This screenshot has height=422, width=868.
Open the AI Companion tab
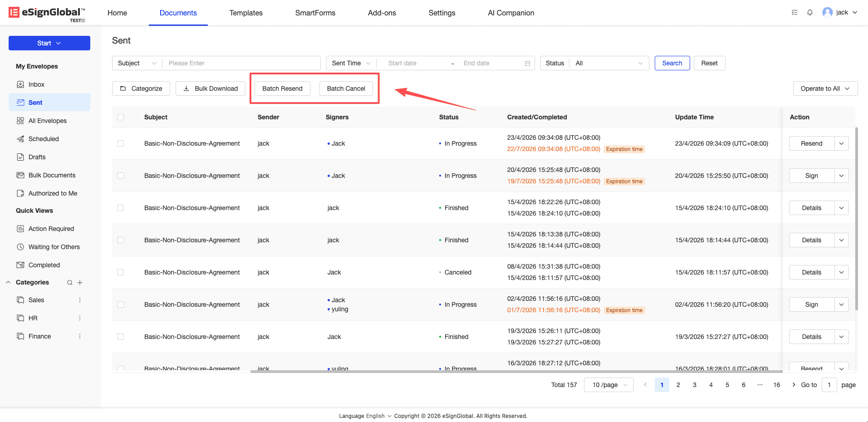(511, 13)
